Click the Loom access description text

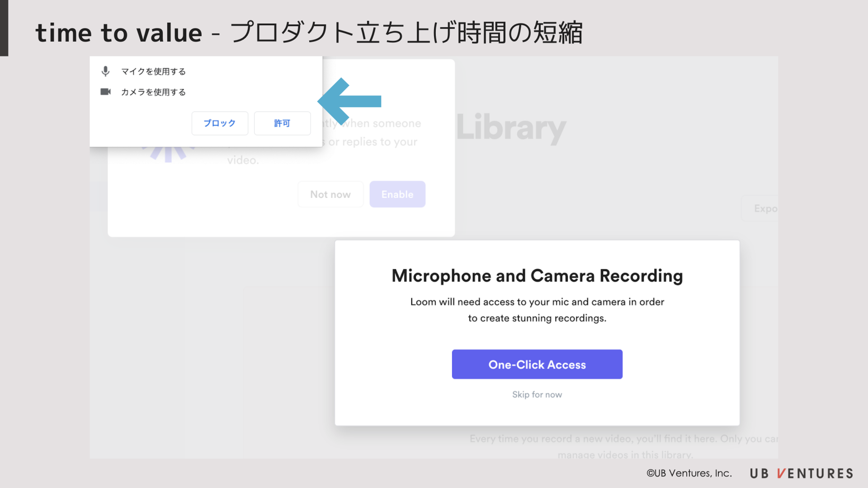click(537, 310)
